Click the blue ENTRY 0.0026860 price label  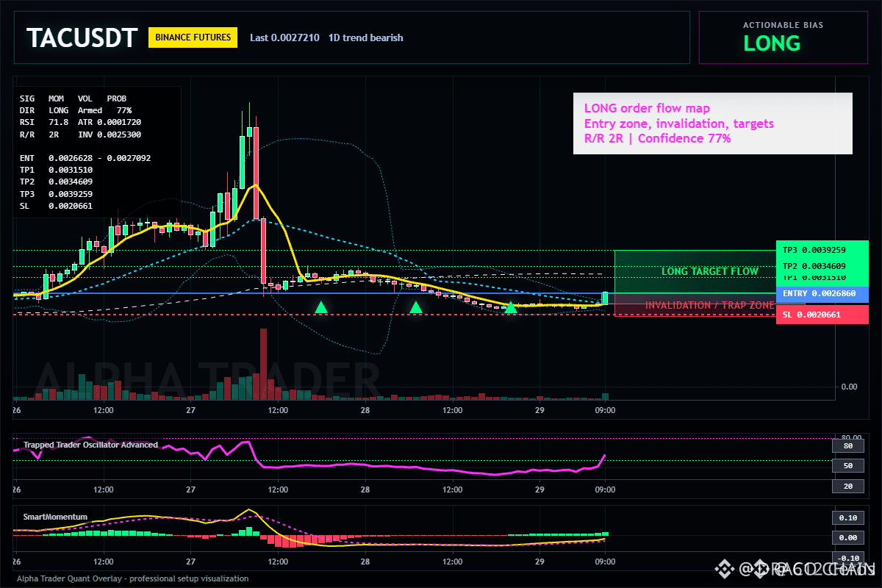(x=822, y=293)
